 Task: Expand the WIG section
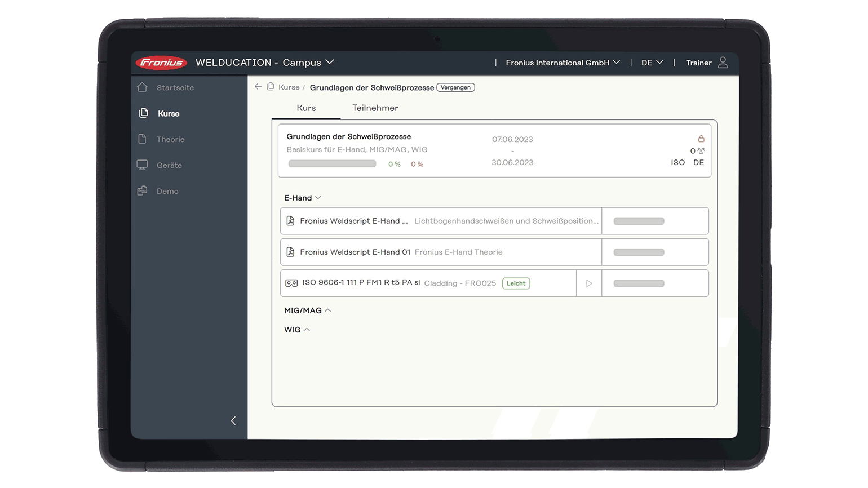[x=297, y=330]
